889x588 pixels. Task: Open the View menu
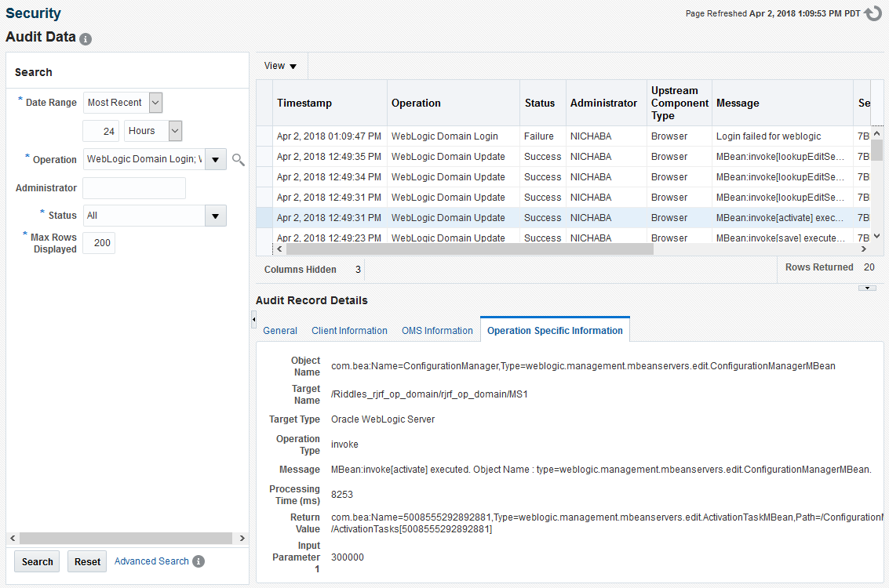(x=281, y=67)
